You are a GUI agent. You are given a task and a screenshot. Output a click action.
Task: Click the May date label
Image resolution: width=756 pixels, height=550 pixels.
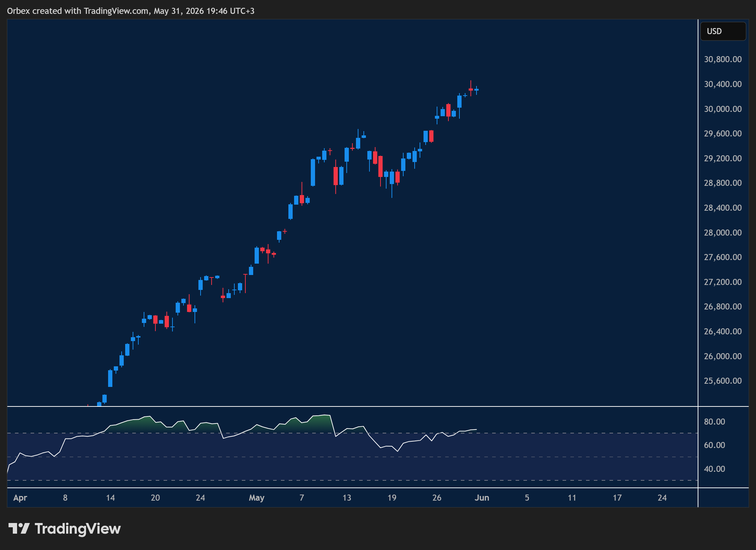(x=257, y=498)
